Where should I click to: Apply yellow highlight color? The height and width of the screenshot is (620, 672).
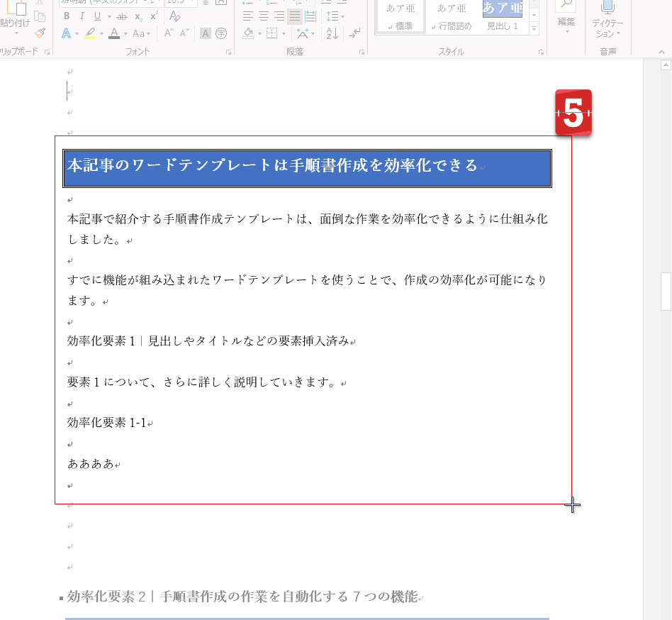point(90,33)
